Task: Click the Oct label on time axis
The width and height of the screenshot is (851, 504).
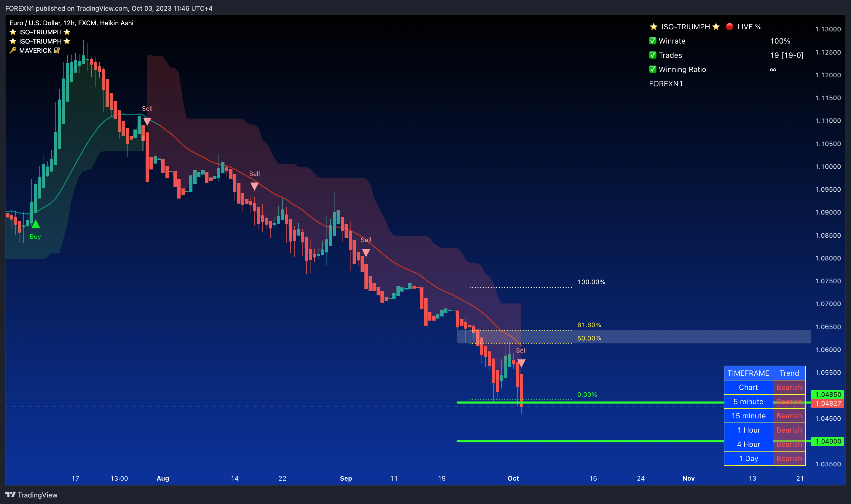Action: pyautogui.click(x=513, y=478)
